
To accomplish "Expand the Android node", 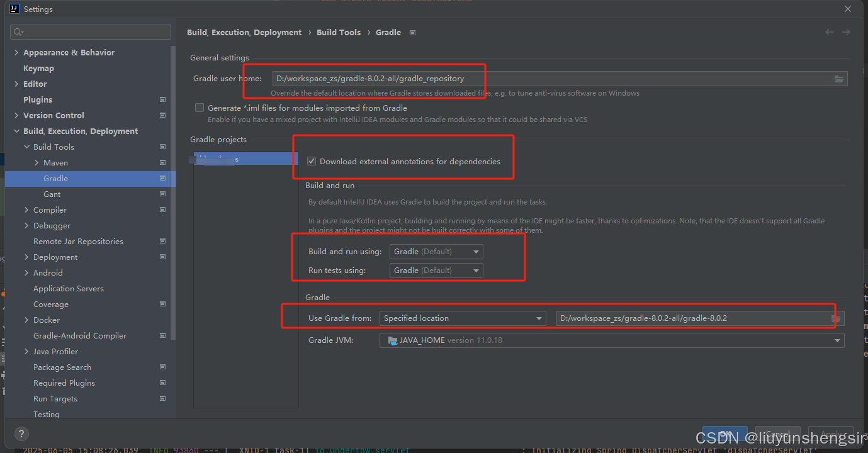I will pyautogui.click(x=26, y=272).
